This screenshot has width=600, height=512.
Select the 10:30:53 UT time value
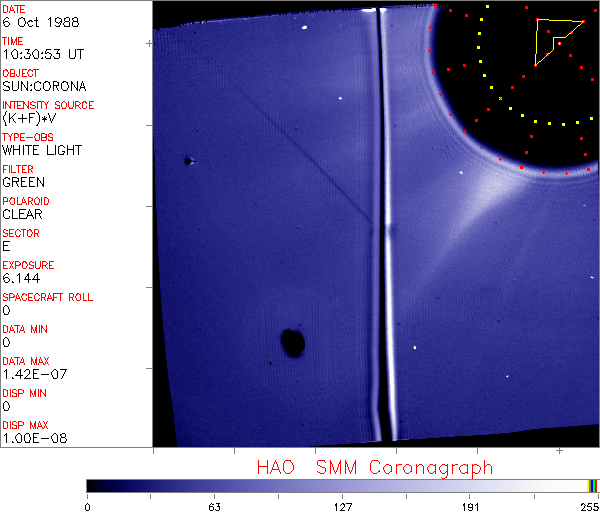43,54
